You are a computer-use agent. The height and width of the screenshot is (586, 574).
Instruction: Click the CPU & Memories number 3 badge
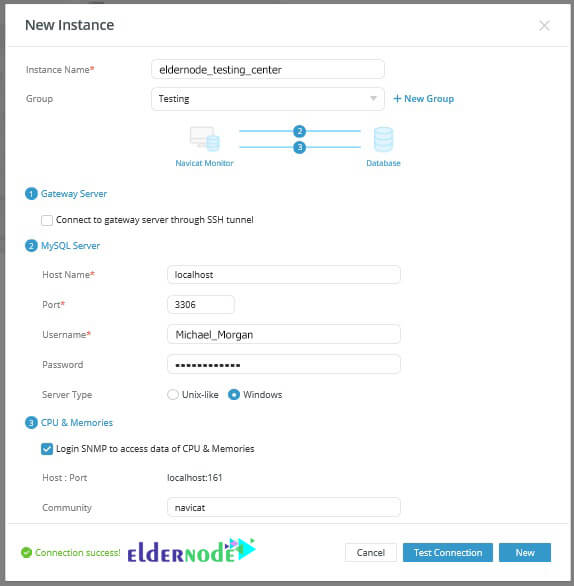click(x=31, y=423)
